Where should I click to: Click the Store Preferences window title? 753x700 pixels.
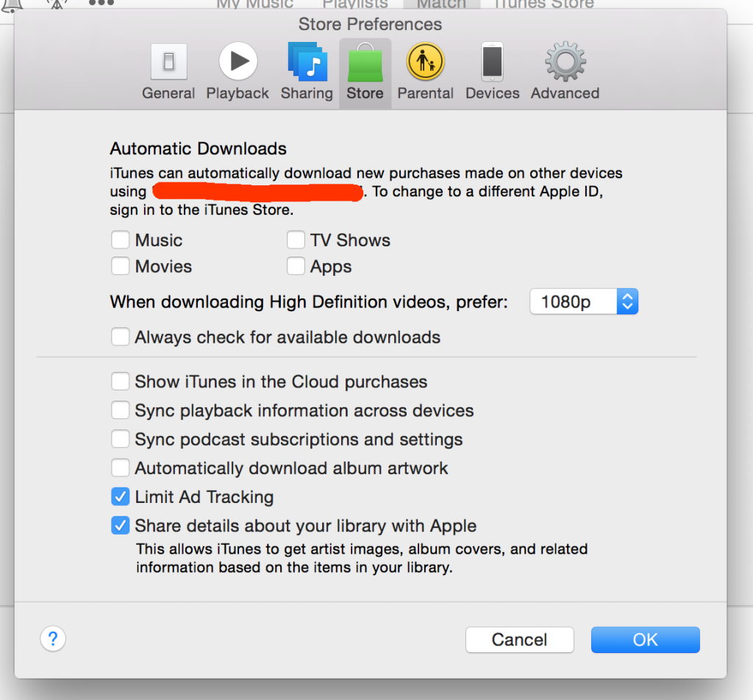coord(371,24)
